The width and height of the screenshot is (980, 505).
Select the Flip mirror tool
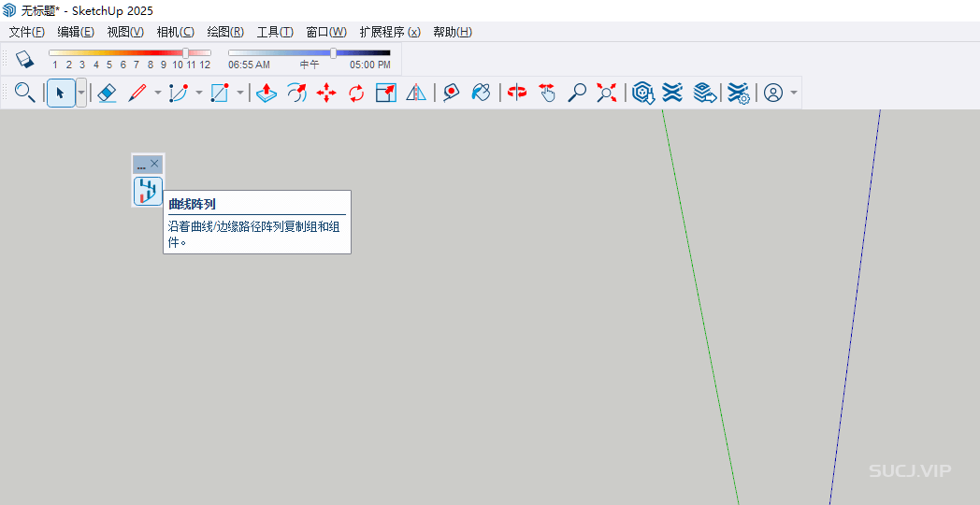pos(415,94)
